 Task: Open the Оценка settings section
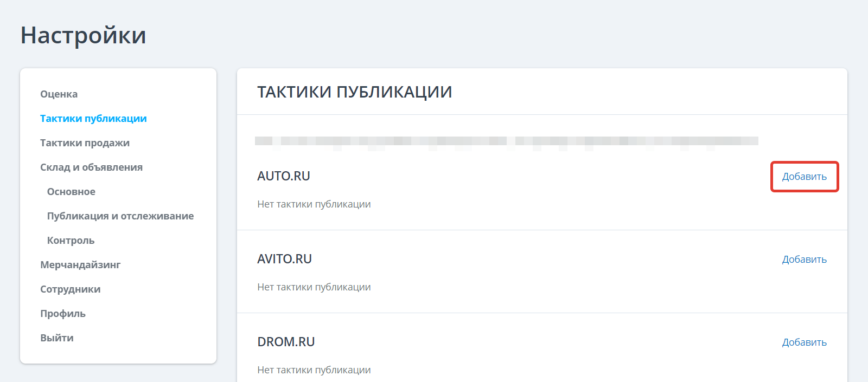(59, 94)
